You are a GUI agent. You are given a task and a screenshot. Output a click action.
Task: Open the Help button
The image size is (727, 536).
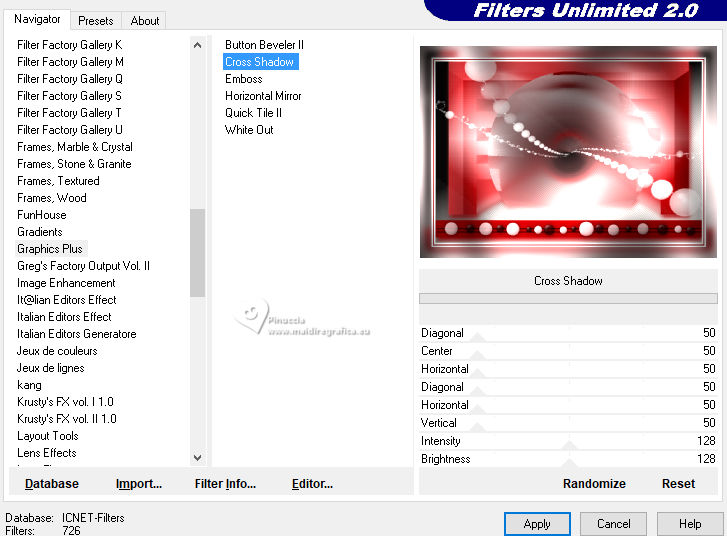(690, 524)
